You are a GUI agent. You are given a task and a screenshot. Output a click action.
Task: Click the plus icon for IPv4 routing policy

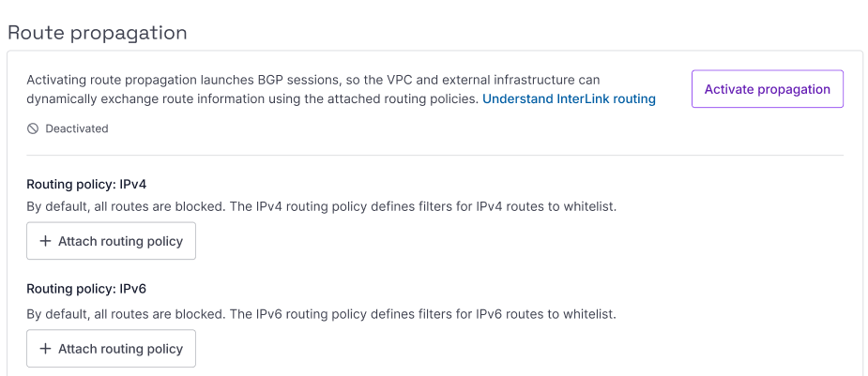[45, 241]
